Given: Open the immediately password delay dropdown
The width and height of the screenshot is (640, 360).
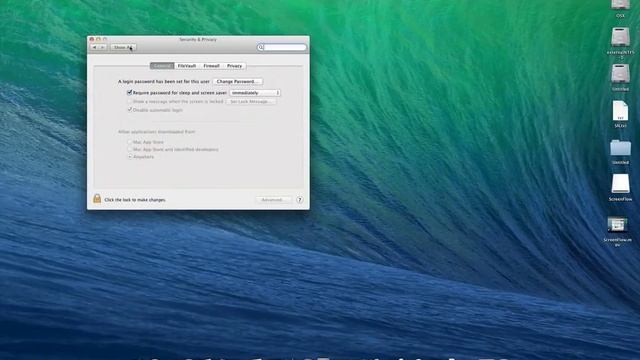Looking at the screenshot, I should (x=255, y=93).
